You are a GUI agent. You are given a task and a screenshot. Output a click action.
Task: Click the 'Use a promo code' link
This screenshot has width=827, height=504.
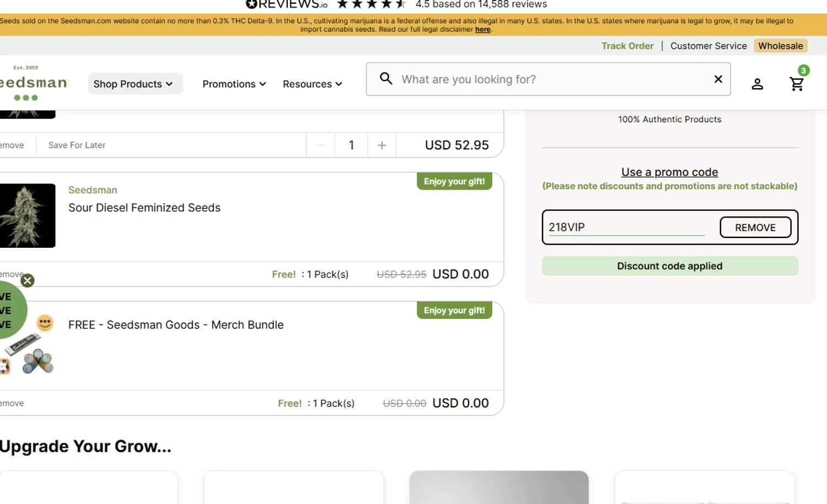click(x=669, y=172)
